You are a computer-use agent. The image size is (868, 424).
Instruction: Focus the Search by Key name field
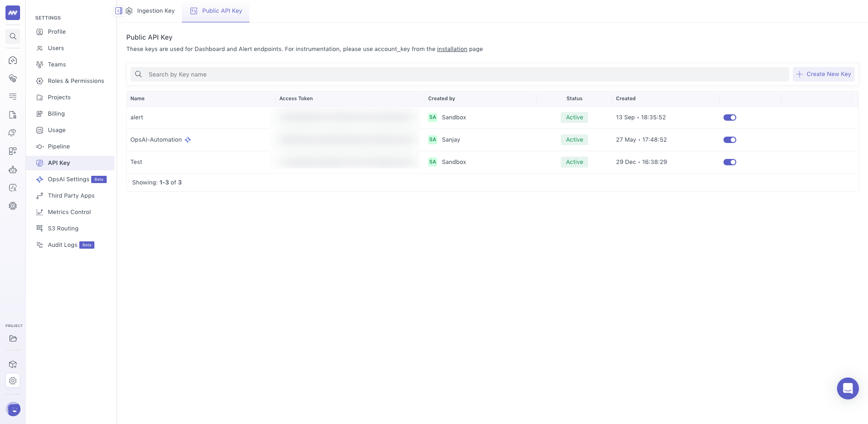pos(460,74)
